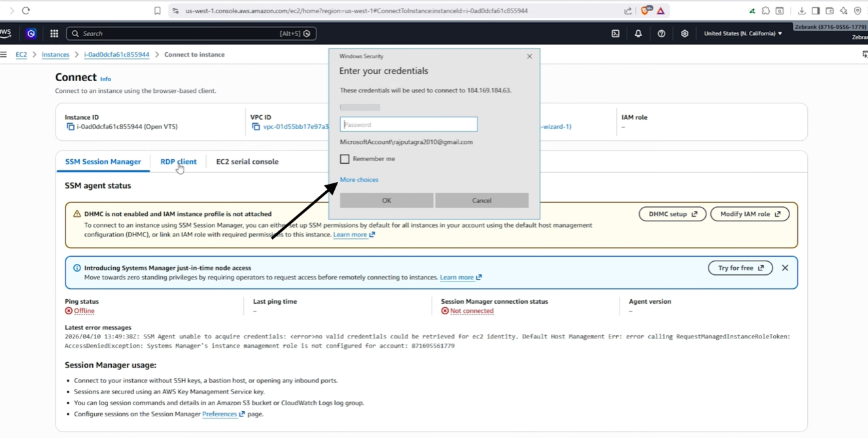Open the United States (N. California) region dropdown
Image resolution: width=868 pixels, height=438 pixels.
[x=743, y=33]
